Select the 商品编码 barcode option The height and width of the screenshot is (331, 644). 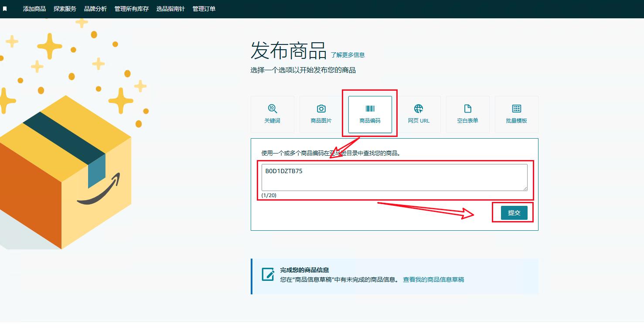(x=370, y=114)
